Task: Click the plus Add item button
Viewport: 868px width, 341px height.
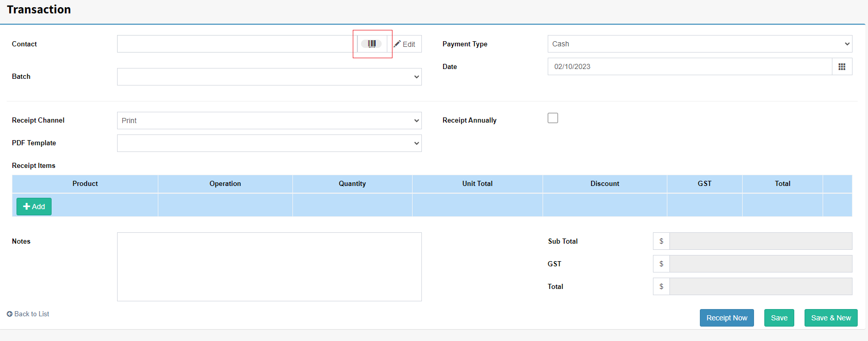Action: [34, 207]
